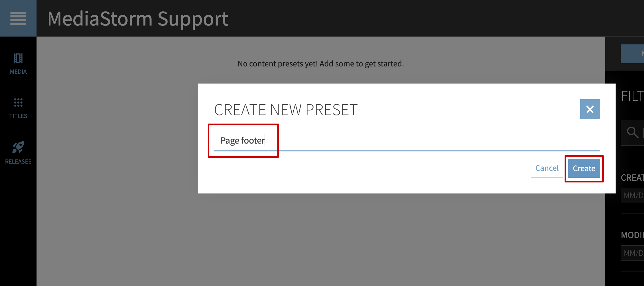
Task: Click the Created date input field
Action: [633, 196]
